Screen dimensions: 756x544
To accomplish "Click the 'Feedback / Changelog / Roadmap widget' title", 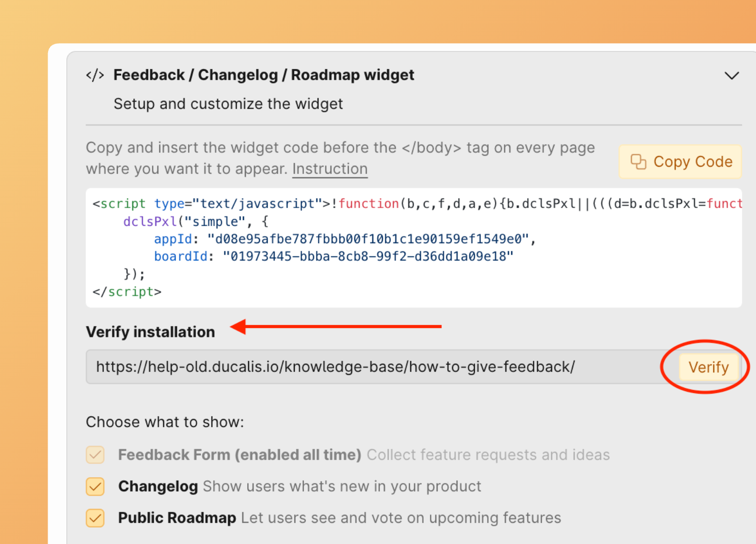I will [x=264, y=75].
